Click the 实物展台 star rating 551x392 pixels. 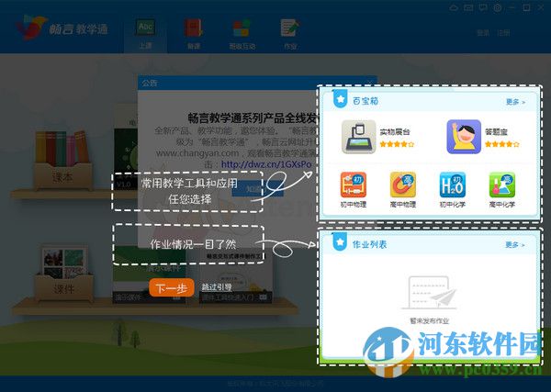click(x=397, y=144)
